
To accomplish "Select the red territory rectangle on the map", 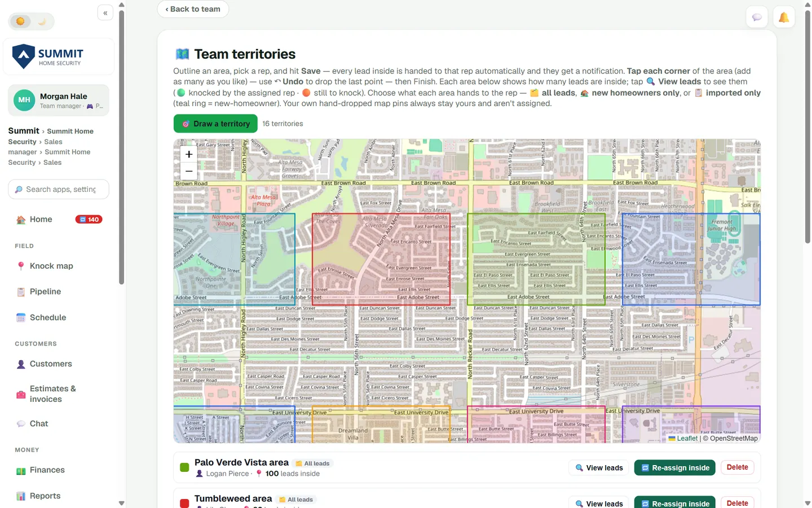I will pyautogui.click(x=381, y=260).
